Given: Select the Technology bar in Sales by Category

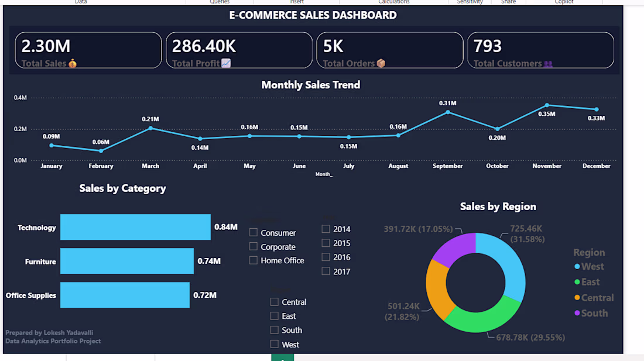Looking at the screenshot, I should 136,227.
